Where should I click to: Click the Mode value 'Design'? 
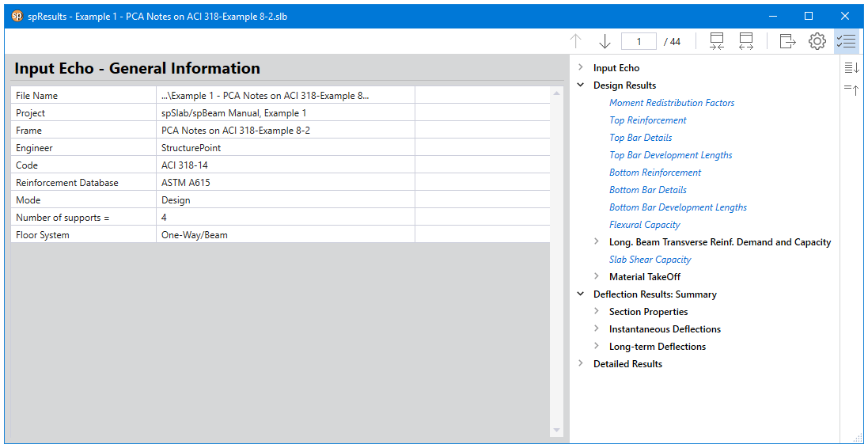click(176, 200)
